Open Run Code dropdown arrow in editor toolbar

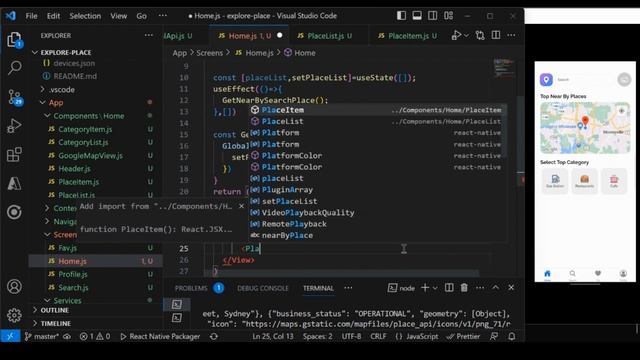[467, 36]
